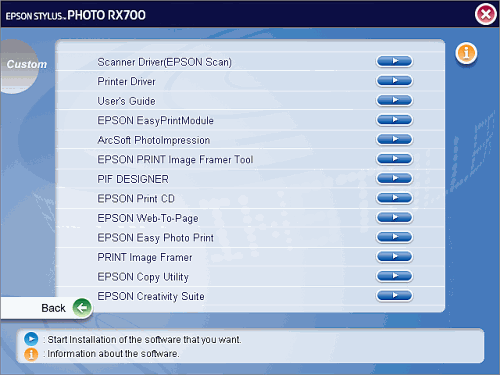This screenshot has width=500, height=375.
Task: Click the 'User's Guide' label
Action: [x=126, y=101]
